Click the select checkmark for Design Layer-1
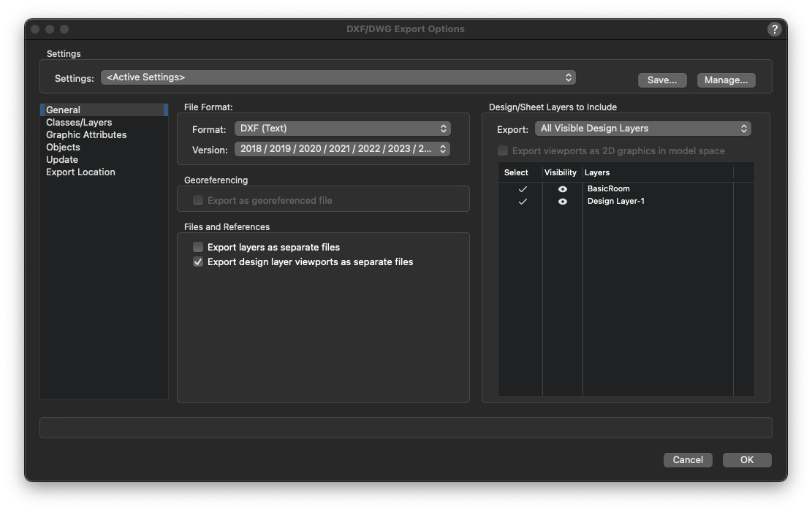This screenshot has height=512, width=812. click(522, 202)
